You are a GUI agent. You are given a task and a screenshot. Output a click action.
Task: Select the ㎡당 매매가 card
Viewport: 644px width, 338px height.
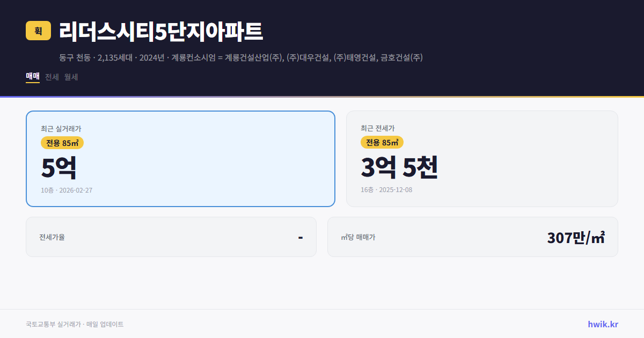(x=472, y=237)
